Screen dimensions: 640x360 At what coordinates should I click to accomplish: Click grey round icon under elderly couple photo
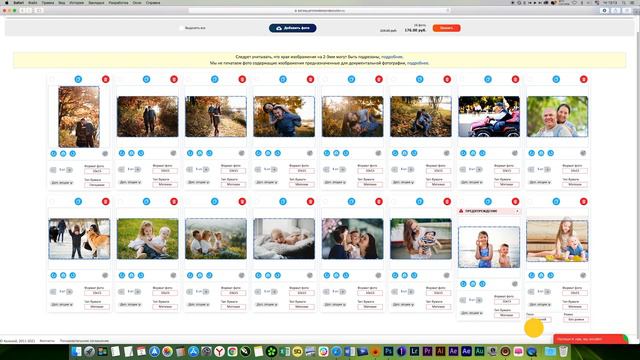583,153
